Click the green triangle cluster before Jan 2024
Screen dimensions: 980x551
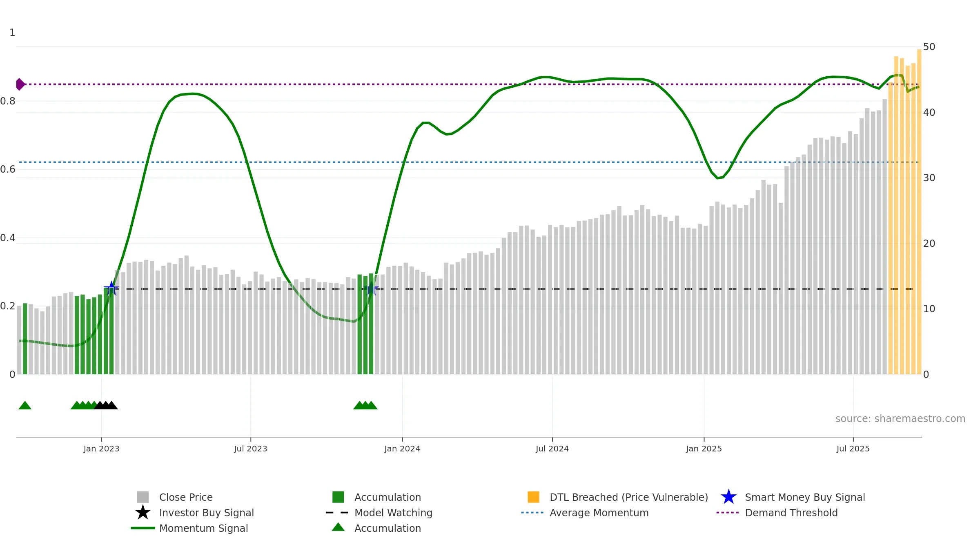[x=365, y=405]
